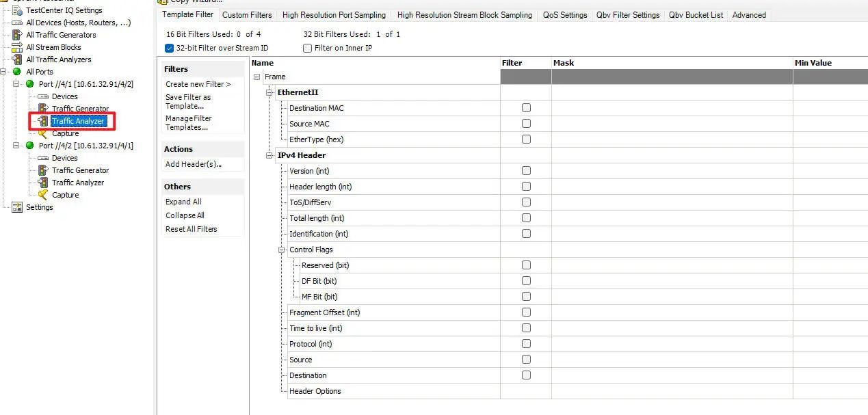This screenshot has width=868, height=415.
Task: Select the All Traffic Generators icon
Action: [x=17, y=35]
